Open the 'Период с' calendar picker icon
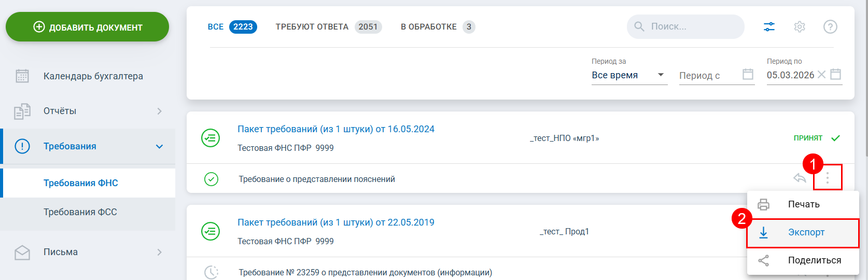This screenshot has width=868, height=280. 748,75
